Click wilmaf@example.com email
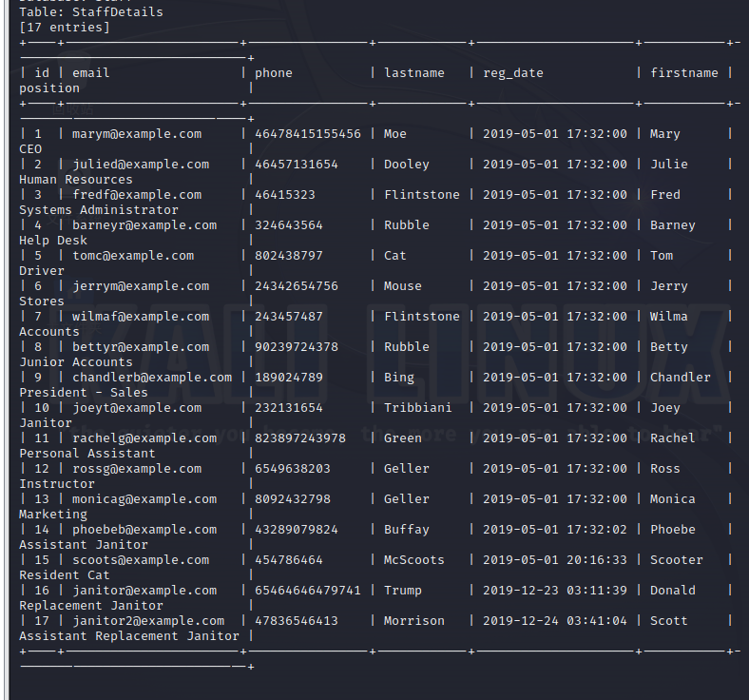Viewport: 749px width, 700px height. point(141,317)
